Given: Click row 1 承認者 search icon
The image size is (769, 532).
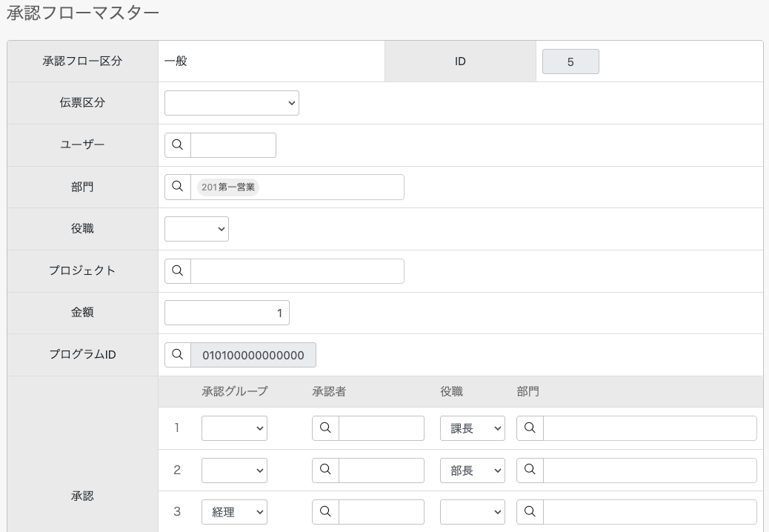Looking at the screenshot, I should (325, 428).
